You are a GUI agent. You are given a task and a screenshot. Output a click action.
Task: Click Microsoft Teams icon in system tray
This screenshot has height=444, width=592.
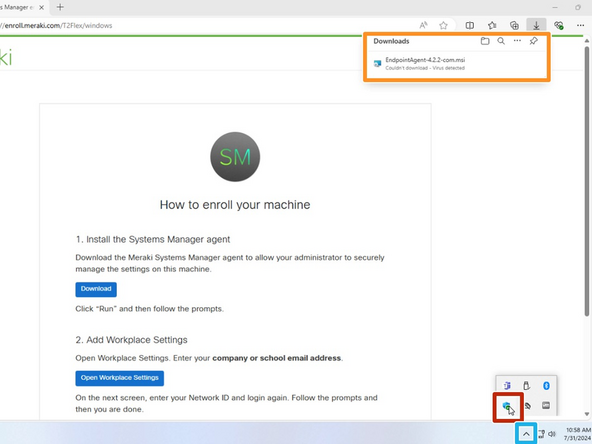point(507,386)
